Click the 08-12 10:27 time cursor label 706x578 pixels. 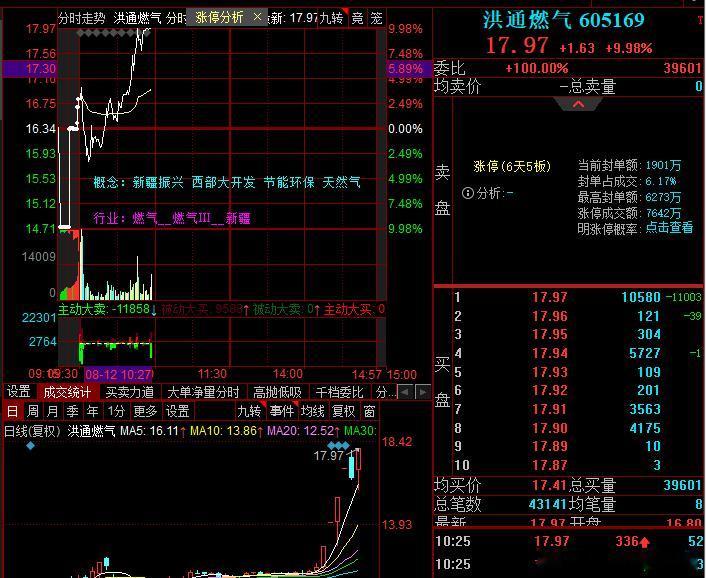click(x=119, y=374)
